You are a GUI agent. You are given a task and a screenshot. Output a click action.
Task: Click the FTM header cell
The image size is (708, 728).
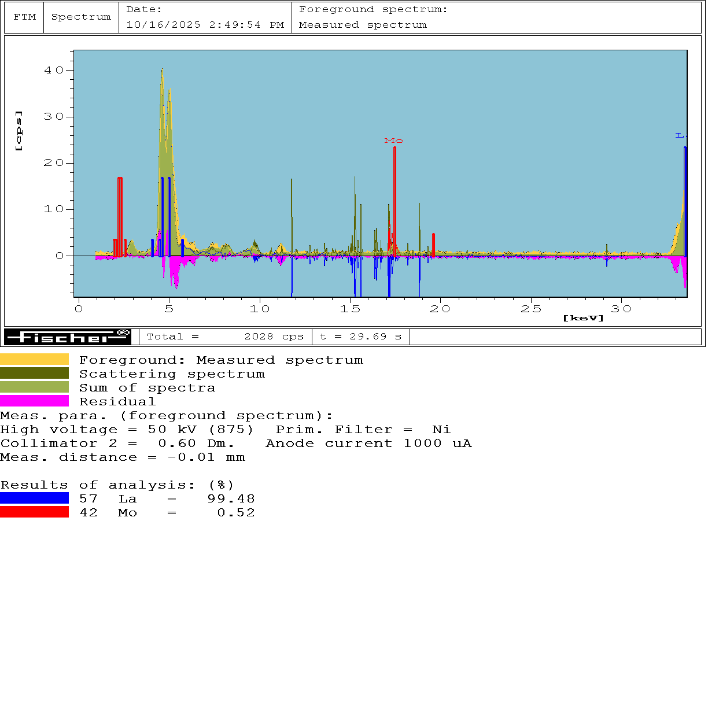click(24, 17)
